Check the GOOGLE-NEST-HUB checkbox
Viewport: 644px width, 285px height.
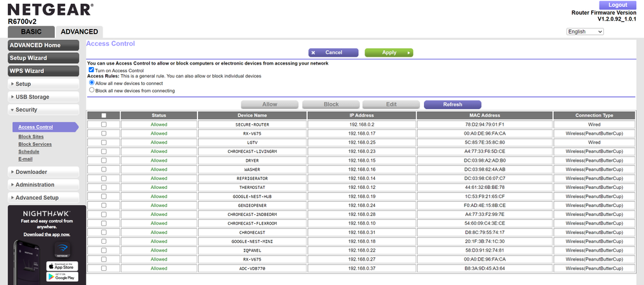pos(103,196)
